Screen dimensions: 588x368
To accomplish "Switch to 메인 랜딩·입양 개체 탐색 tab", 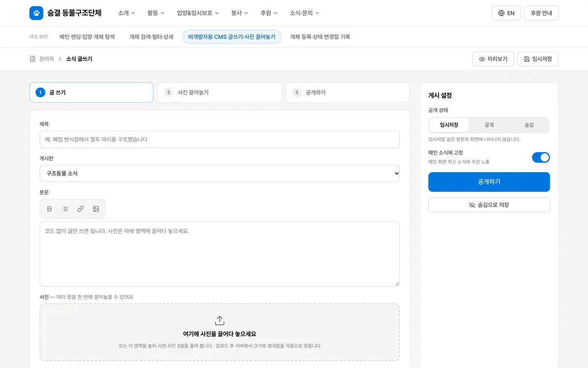I will 87,37.
